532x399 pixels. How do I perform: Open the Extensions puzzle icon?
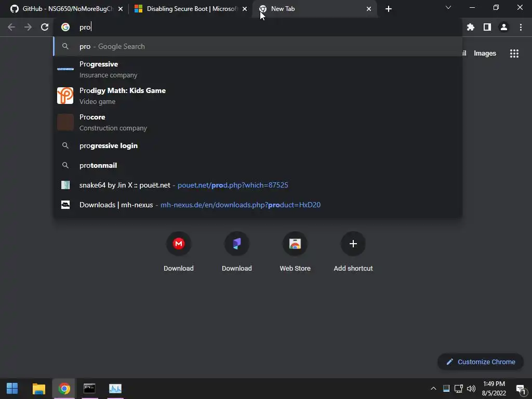(471, 27)
